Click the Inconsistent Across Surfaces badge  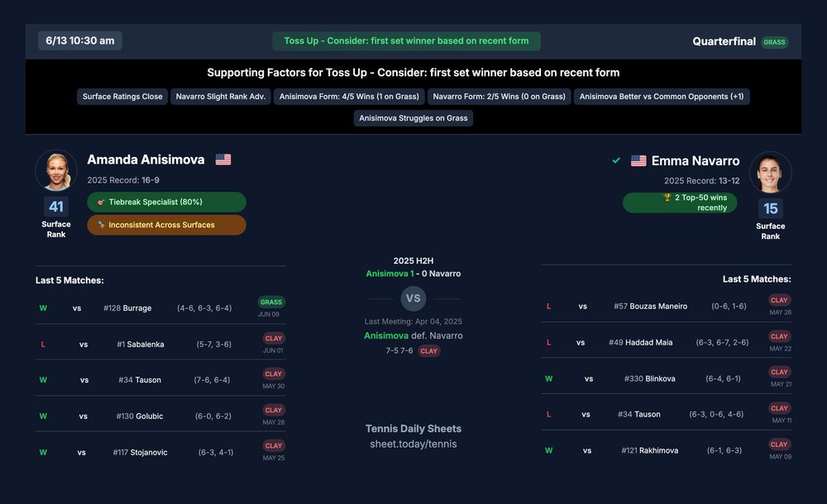(166, 225)
